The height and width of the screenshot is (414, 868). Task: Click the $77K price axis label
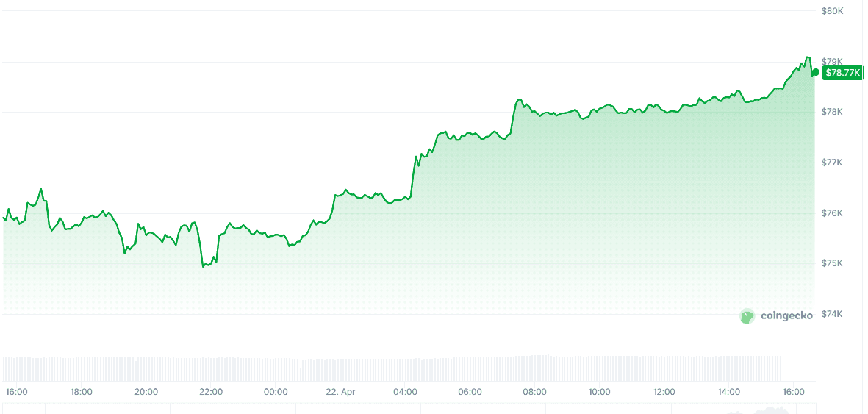(x=832, y=163)
